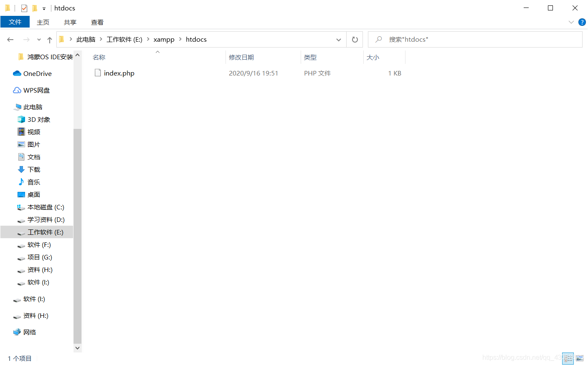
Task: Click the PHP 文件 type cell
Action: tap(317, 73)
